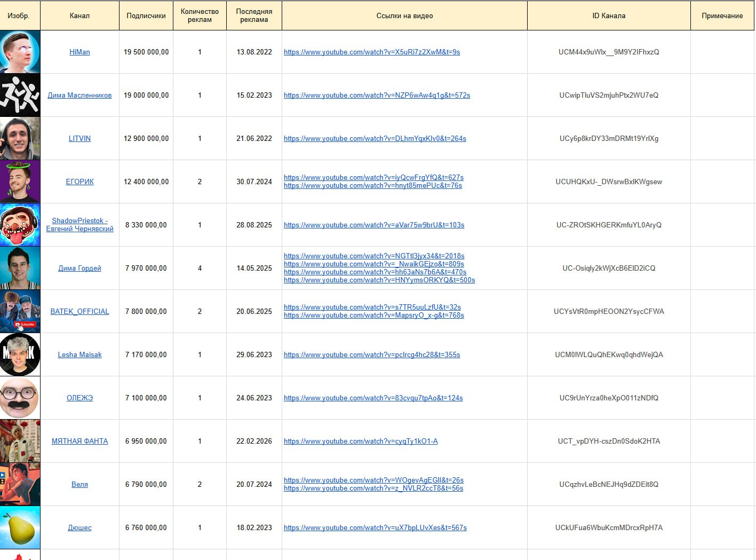Image resolution: width=756 pixels, height=560 pixels.
Task: Click Дима Масленников avatar with running figures
Action: click(x=20, y=95)
